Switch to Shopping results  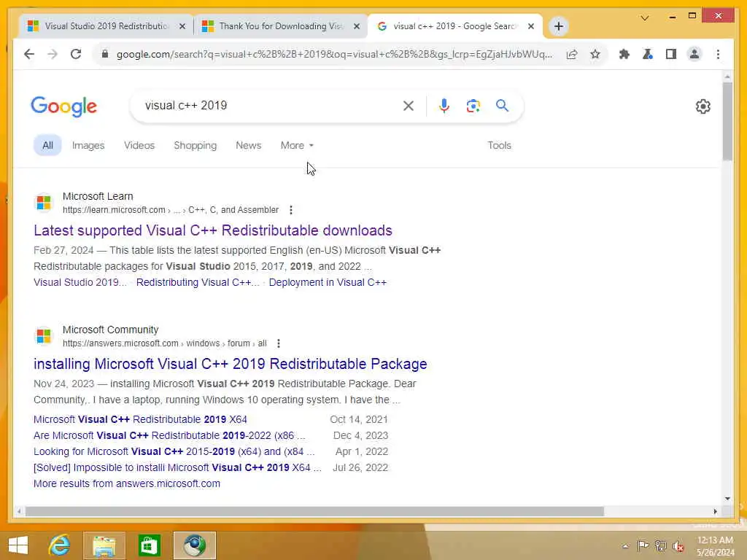tap(195, 145)
